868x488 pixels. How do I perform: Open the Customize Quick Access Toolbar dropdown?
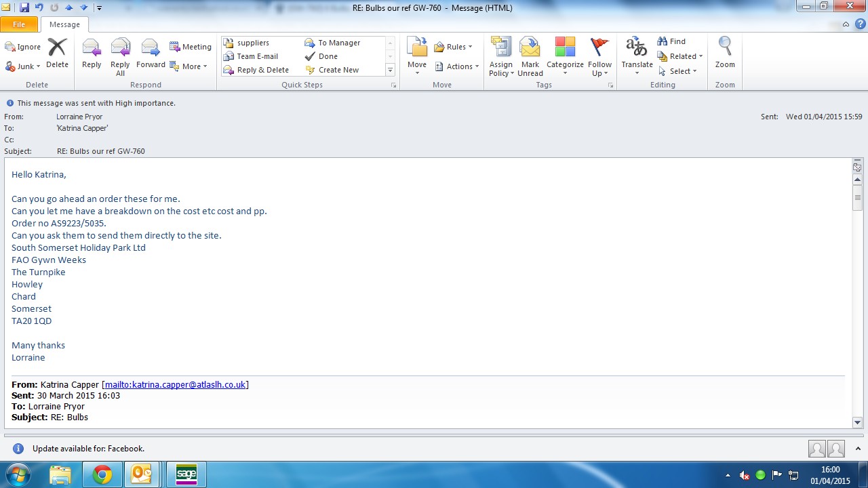click(x=99, y=8)
